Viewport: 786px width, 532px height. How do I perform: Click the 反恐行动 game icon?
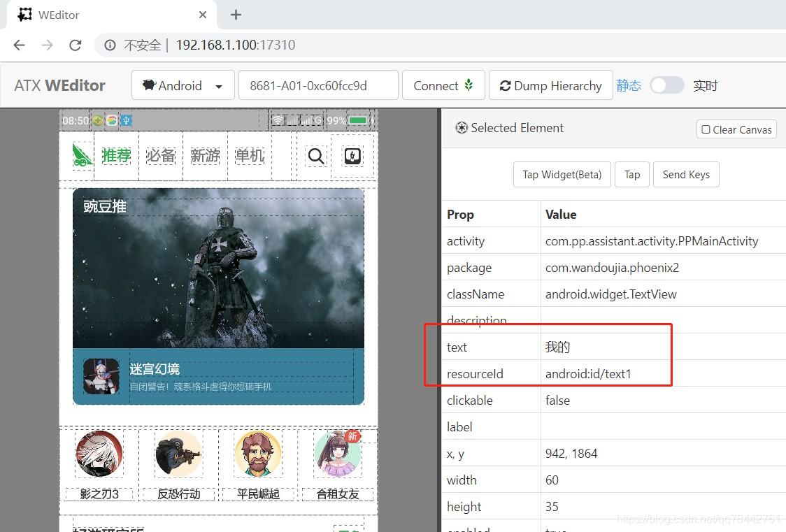[179, 454]
